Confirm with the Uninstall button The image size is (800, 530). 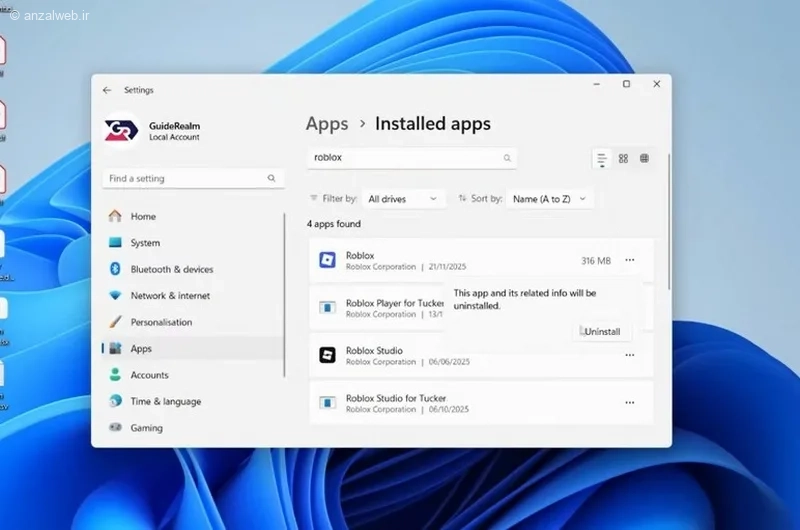(x=602, y=332)
